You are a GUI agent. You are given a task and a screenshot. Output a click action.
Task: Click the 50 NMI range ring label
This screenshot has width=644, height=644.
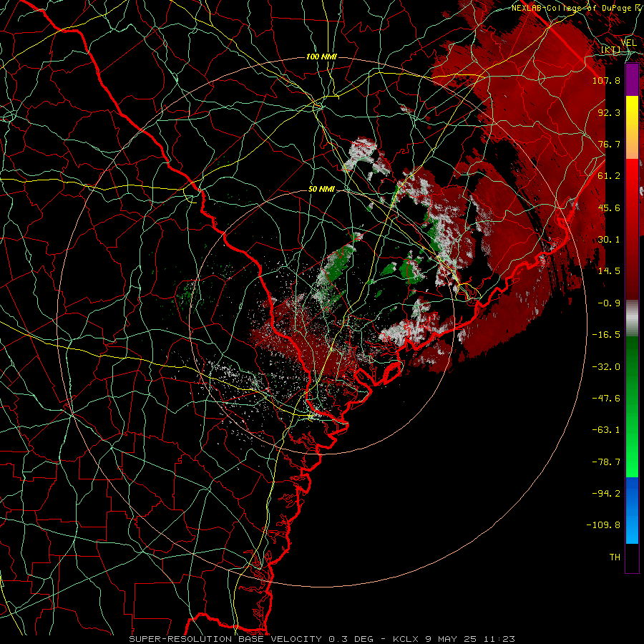coord(321,190)
